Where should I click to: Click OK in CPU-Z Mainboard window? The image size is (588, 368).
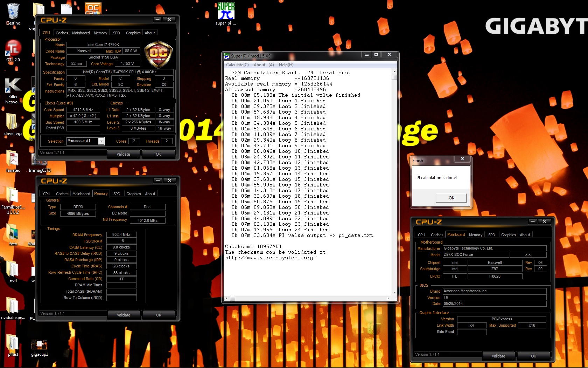pyautogui.click(x=533, y=356)
